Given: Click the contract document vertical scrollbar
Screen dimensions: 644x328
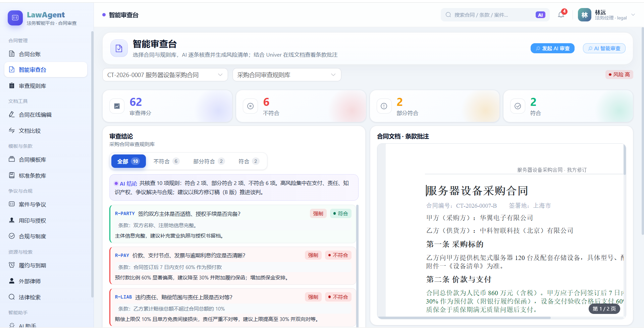Looking at the screenshot, I should [625, 159].
